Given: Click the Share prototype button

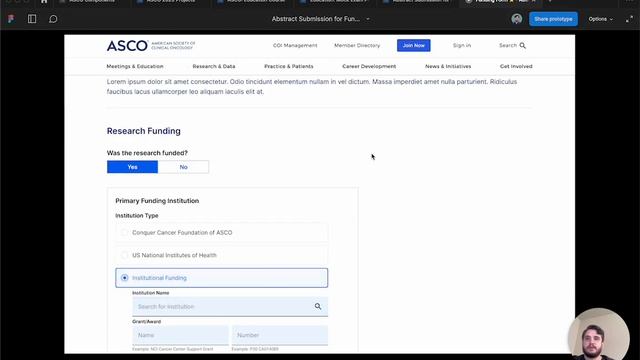Looking at the screenshot, I should [x=553, y=19].
